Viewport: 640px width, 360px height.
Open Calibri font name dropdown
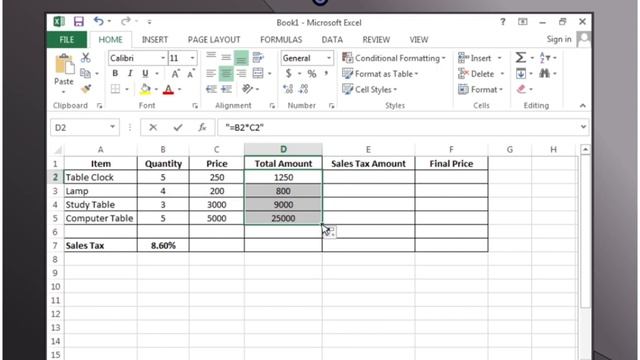click(163, 58)
